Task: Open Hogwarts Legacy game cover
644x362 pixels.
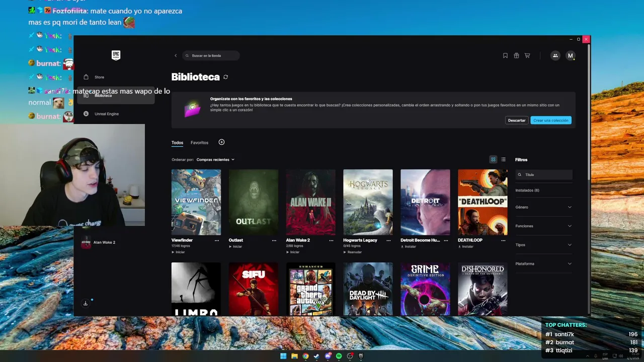Action: 368,202
